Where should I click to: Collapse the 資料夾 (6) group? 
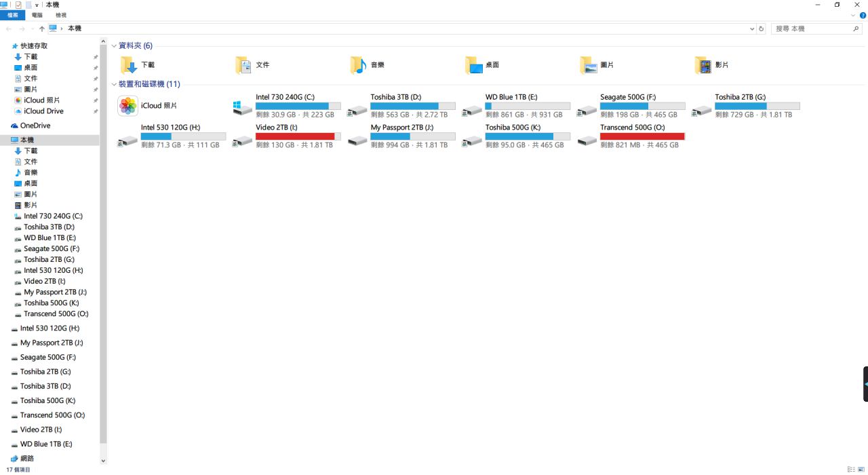click(x=114, y=46)
